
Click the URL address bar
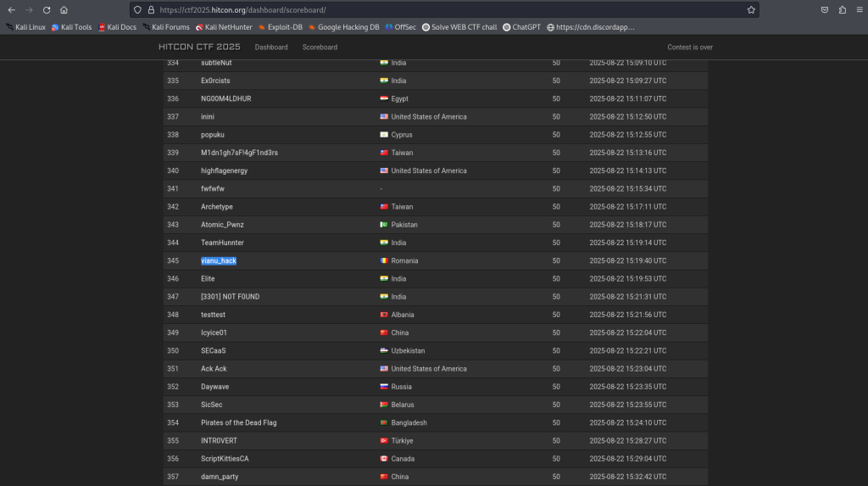(441, 9)
